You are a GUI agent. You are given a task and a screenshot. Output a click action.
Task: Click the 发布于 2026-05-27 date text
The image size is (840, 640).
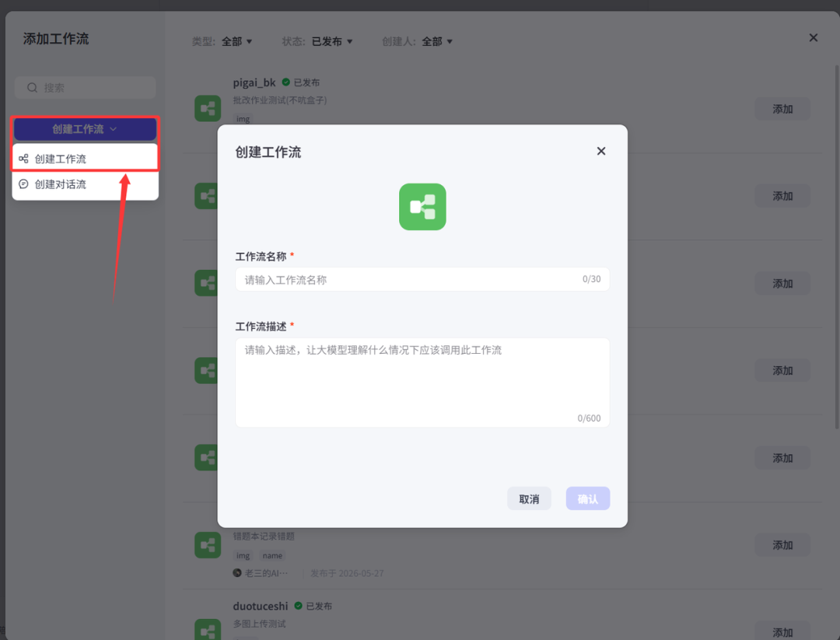click(x=347, y=573)
